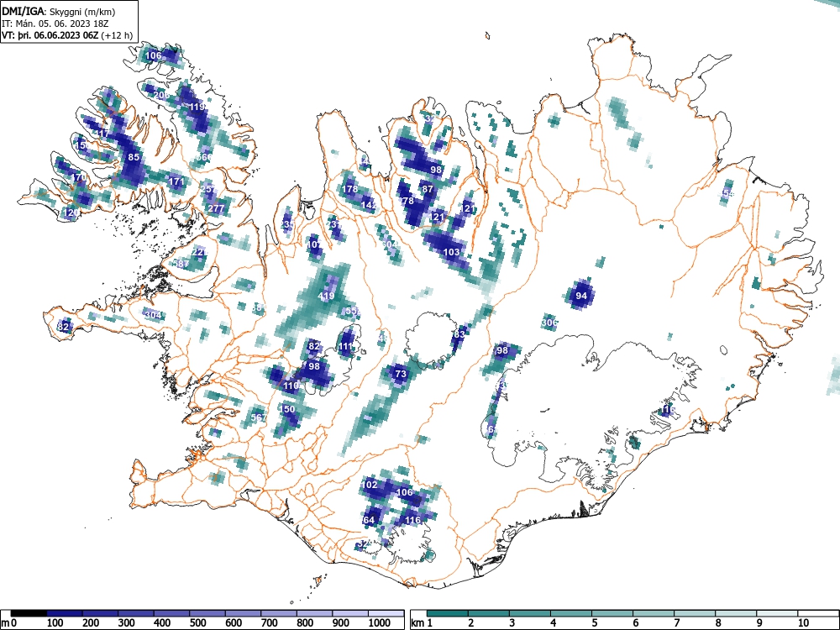Click the 567 value on the map
The height and width of the screenshot is (630, 840).
click(x=259, y=417)
